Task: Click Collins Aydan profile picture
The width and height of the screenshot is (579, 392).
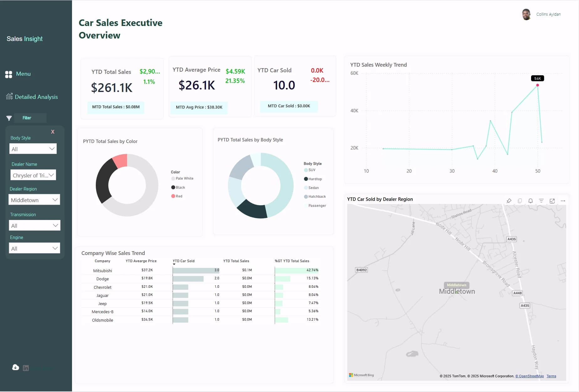Action: [526, 14]
